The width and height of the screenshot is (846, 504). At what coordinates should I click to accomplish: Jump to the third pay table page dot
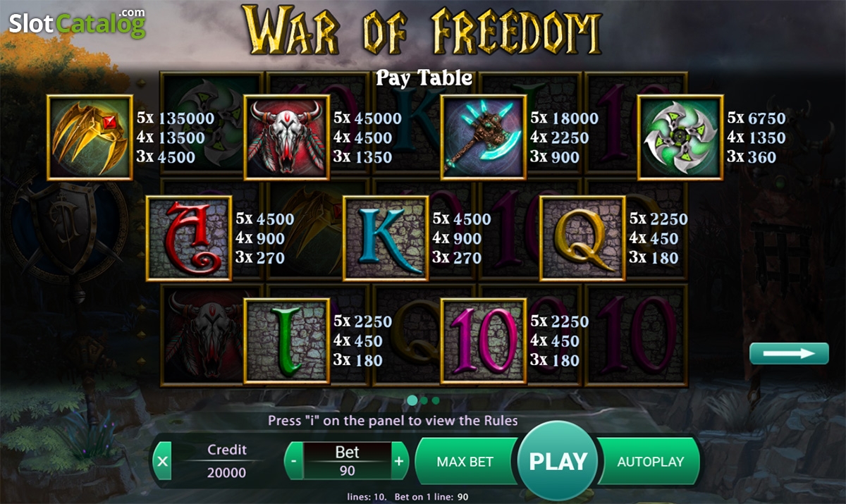[x=436, y=400]
